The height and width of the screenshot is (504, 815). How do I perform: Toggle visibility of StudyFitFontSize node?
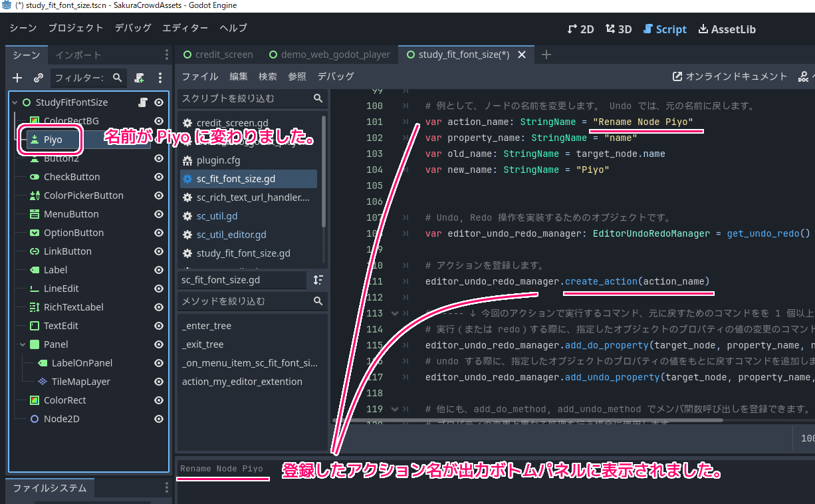(159, 102)
